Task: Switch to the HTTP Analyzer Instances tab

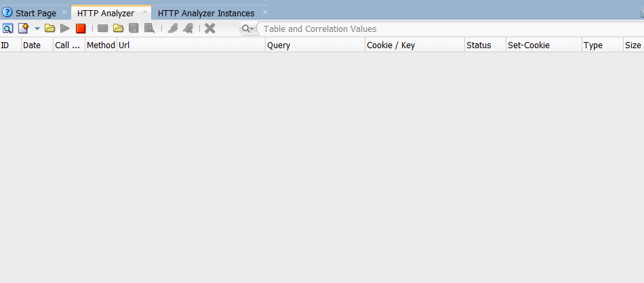Action: (x=206, y=13)
